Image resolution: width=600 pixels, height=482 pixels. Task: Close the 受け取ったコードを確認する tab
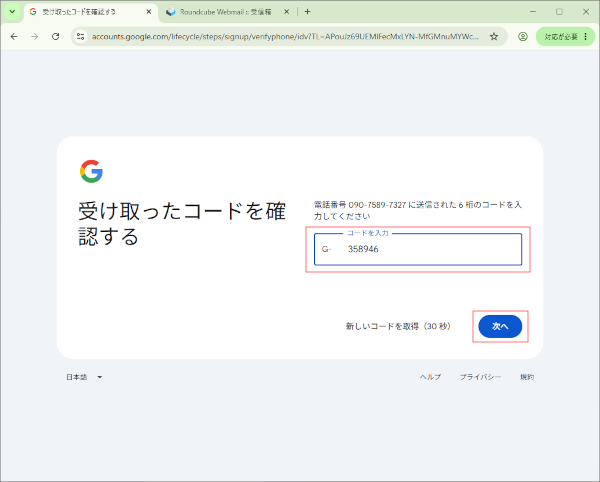pos(149,12)
